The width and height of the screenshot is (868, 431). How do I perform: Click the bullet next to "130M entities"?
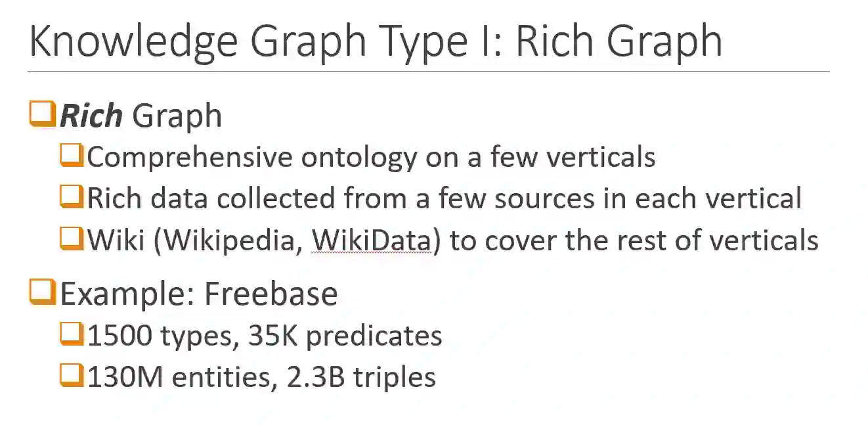pyautogui.click(x=72, y=376)
